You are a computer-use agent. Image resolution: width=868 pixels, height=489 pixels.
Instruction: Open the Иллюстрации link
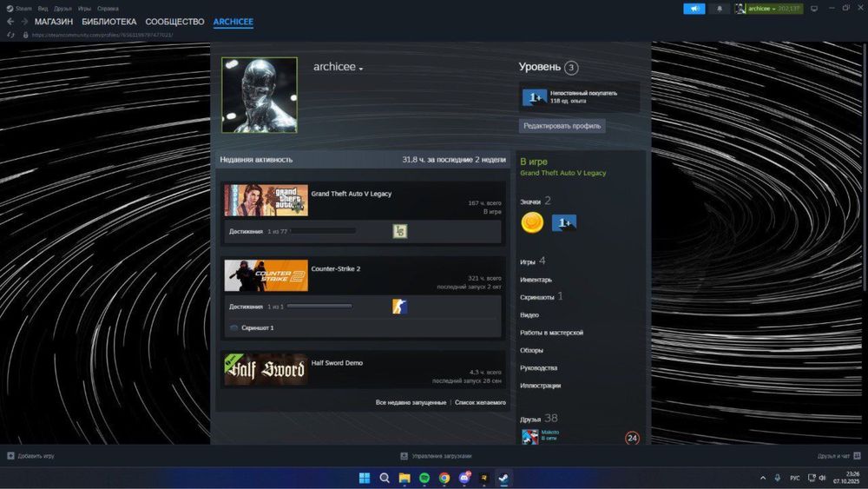[x=540, y=386]
